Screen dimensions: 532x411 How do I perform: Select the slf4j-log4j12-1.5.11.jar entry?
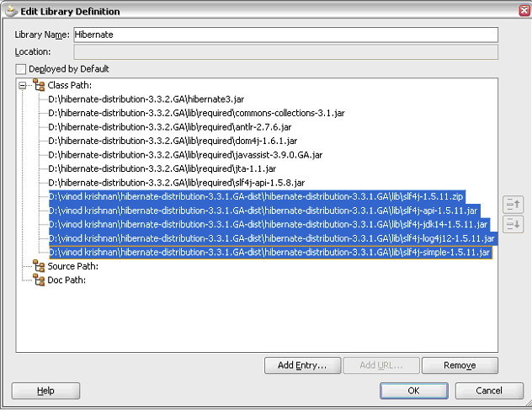[271, 238]
